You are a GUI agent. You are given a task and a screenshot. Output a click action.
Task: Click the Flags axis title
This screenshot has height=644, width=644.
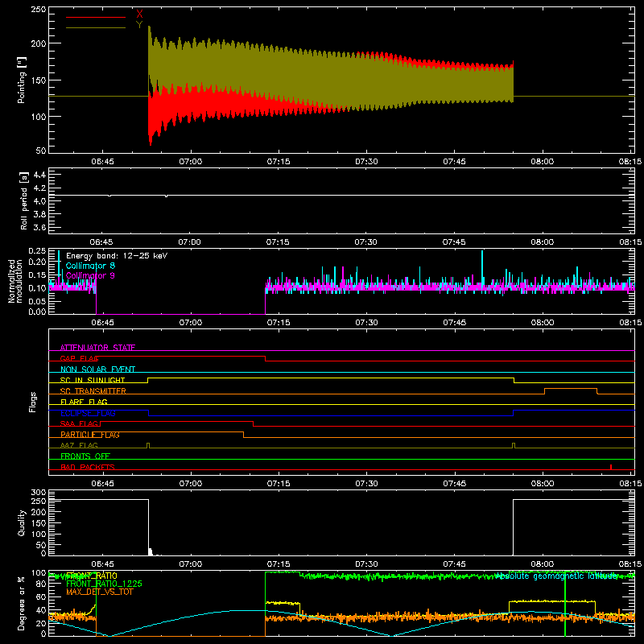coord(32,402)
